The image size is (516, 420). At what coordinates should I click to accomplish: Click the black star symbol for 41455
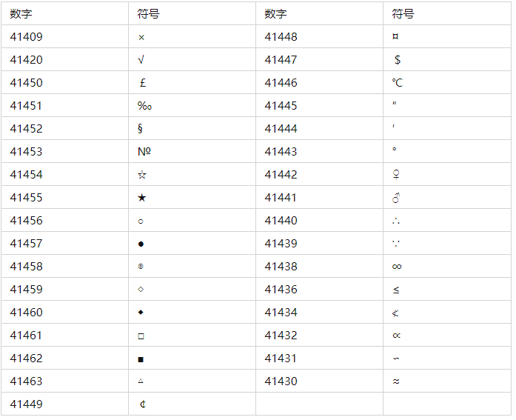click(x=142, y=198)
